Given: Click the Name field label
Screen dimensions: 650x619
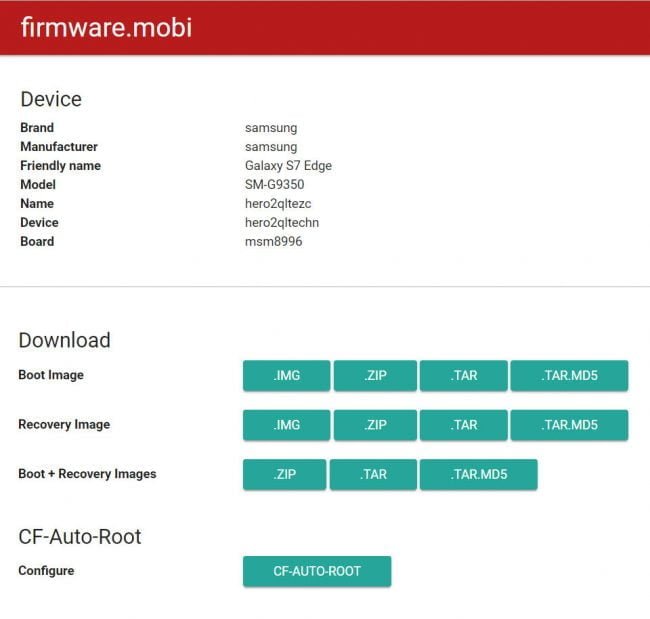Looking at the screenshot, I should (x=37, y=204).
